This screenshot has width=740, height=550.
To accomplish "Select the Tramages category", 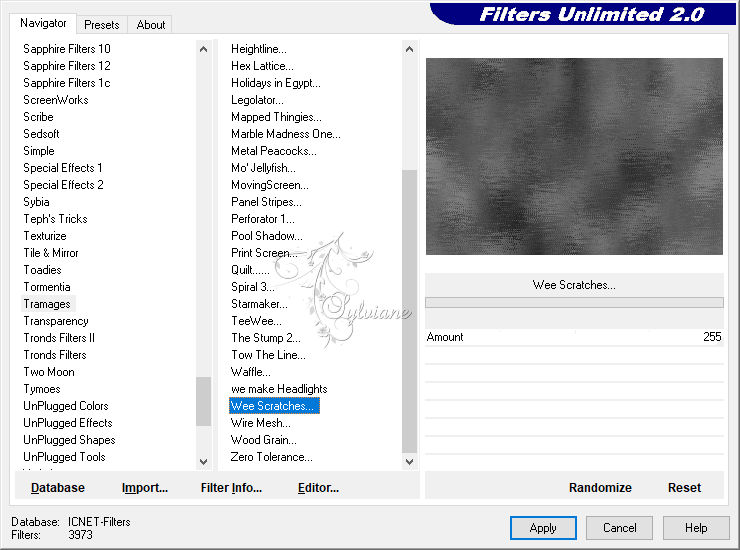I will click(x=47, y=304).
